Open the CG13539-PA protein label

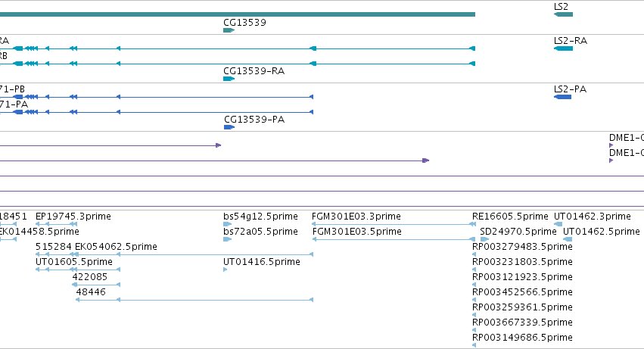tap(254, 120)
